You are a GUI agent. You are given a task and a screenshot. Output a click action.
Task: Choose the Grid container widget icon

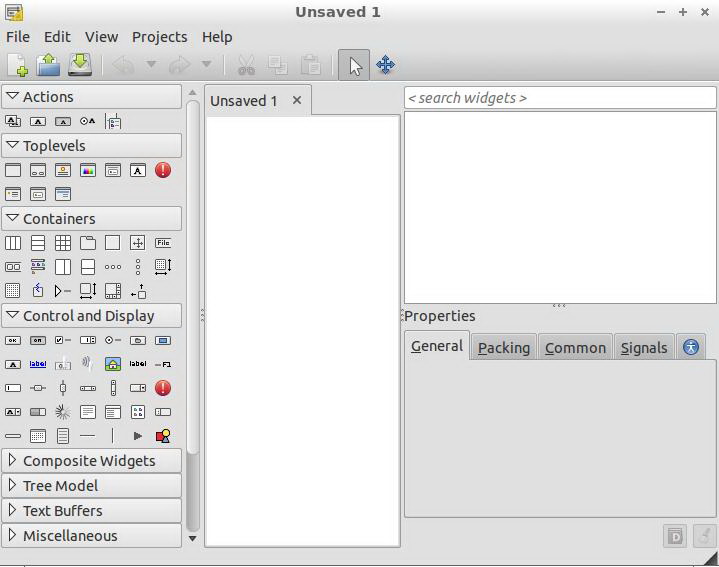click(x=63, y=243)
